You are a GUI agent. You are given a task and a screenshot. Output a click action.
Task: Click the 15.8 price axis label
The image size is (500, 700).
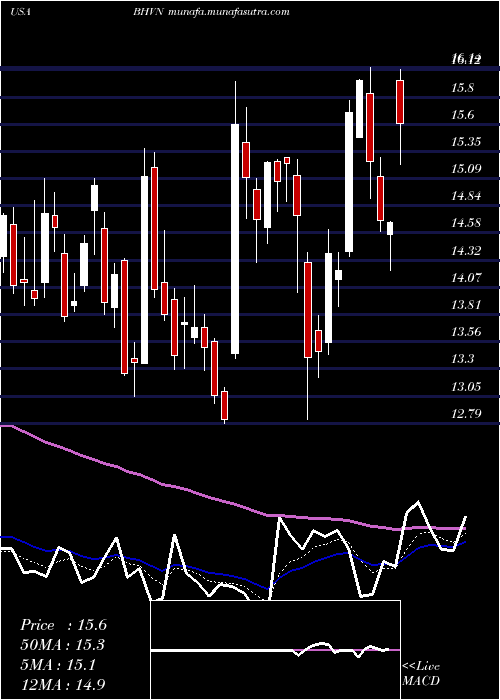[x=463, y=88]
